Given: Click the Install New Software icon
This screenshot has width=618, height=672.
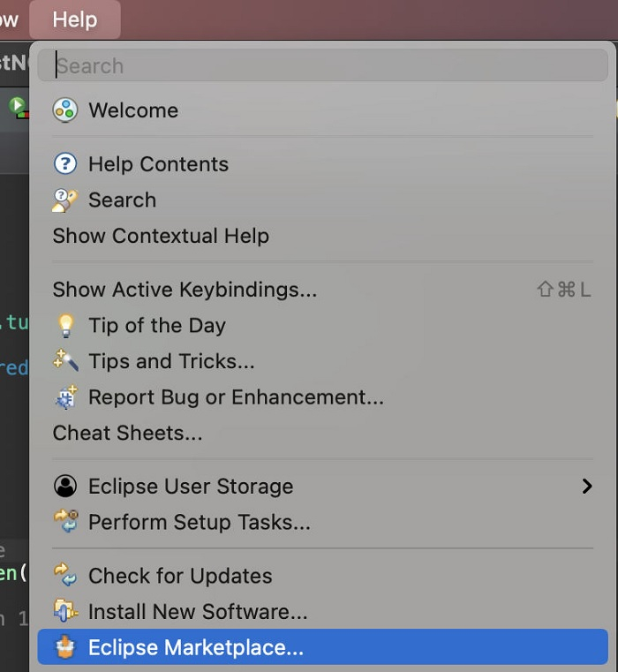Looking at the screenshot, I should click(65, 611).
